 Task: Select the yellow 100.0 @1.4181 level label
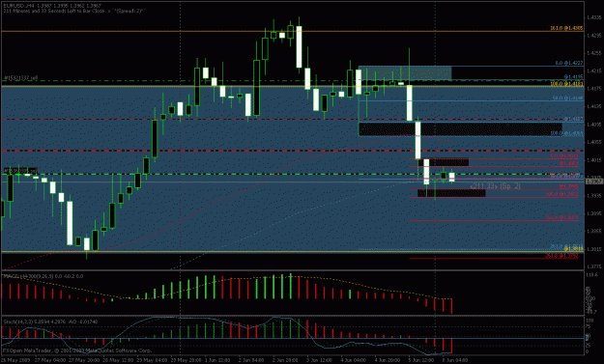(x=566, y=83)
